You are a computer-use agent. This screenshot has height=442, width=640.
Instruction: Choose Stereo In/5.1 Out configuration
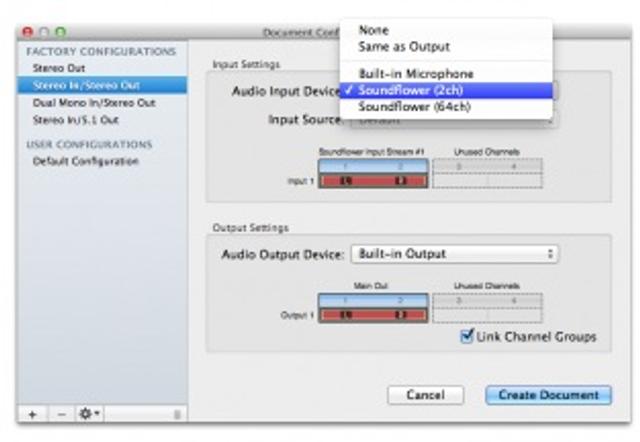tap(102, 120)
